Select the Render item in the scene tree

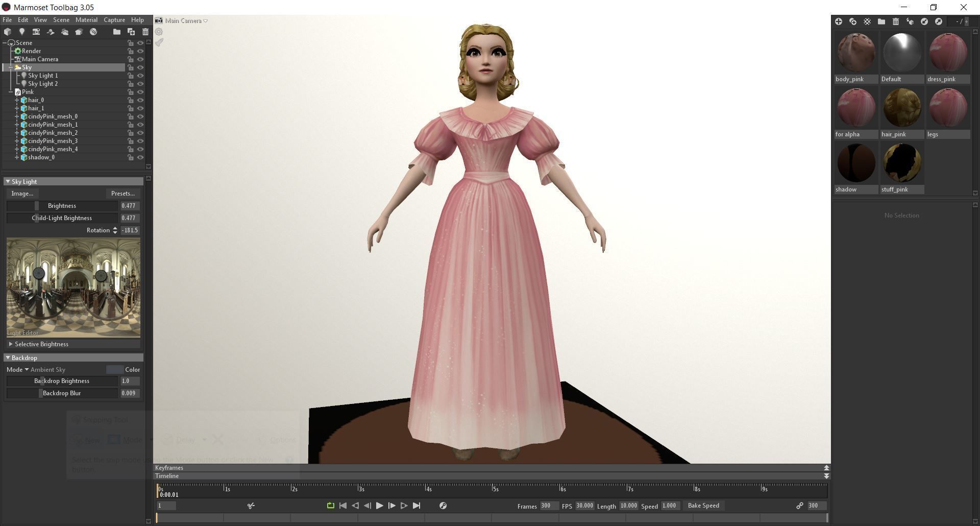[31, 51]
